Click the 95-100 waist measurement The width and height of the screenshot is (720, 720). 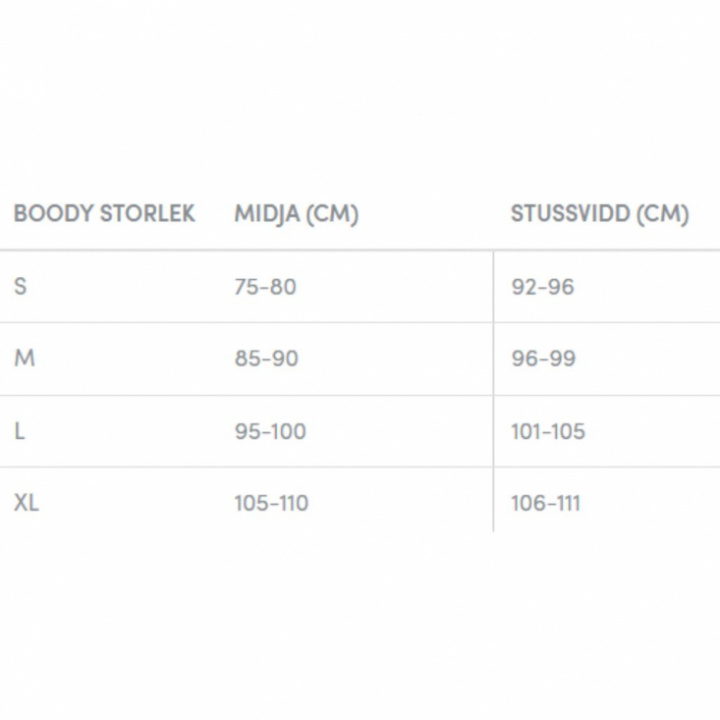(270, 432)
